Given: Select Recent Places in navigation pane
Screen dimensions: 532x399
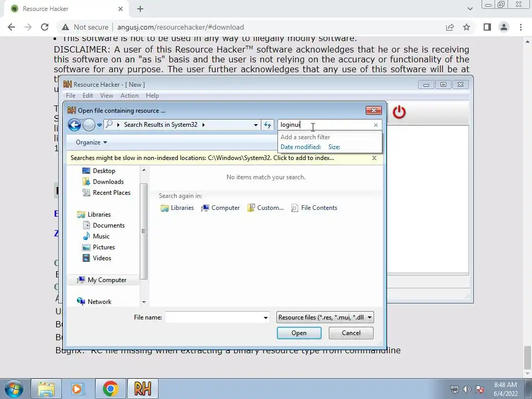Looking at the screenshot, I should 106,192.
